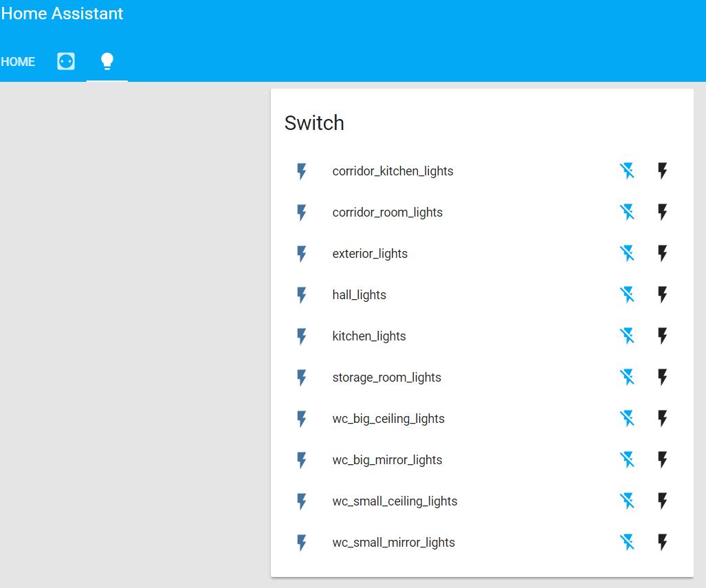
Task: Select the light bulb tab
Action: click(x=107, y=62)
